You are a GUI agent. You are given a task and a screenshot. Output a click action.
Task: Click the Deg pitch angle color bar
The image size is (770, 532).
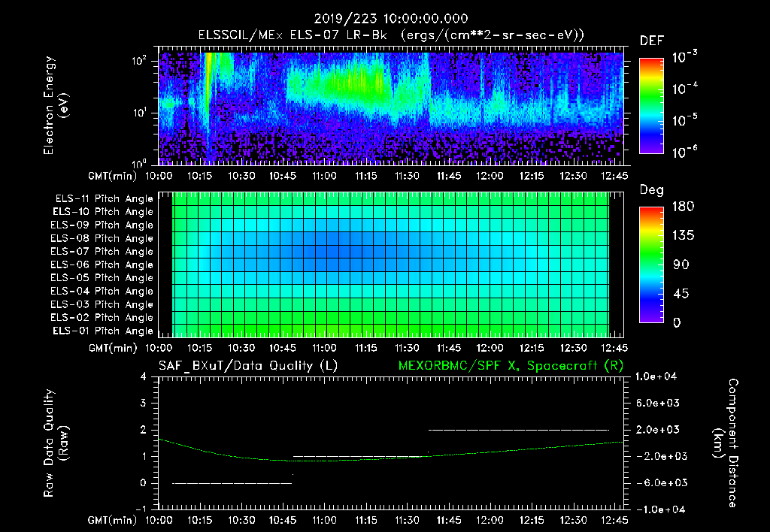tap(651, 264)
